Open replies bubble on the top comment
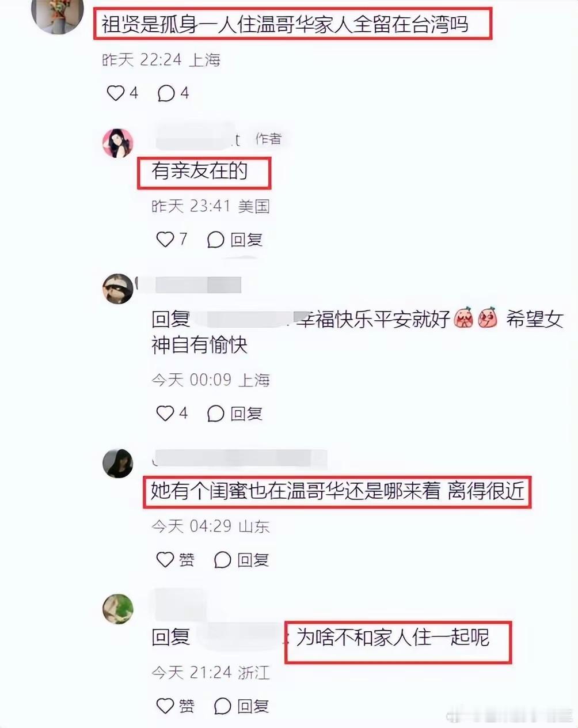The width and height of the screenshot is (578, 728). pos(166,93)
